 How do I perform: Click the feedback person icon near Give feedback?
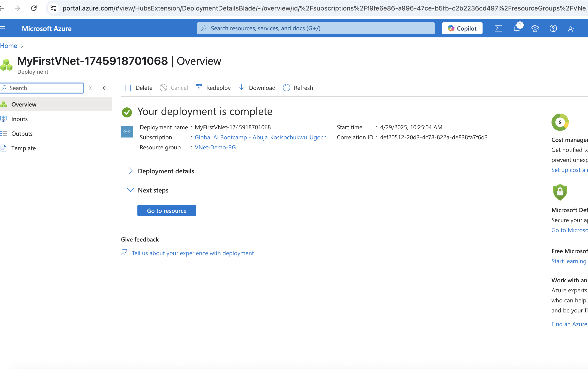[x=124, y=252]
